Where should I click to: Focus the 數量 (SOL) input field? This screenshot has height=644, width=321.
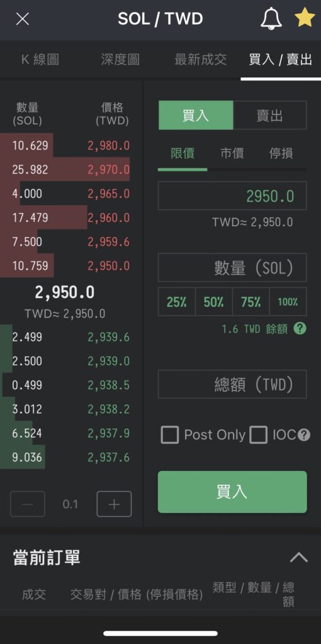[232, 268]
